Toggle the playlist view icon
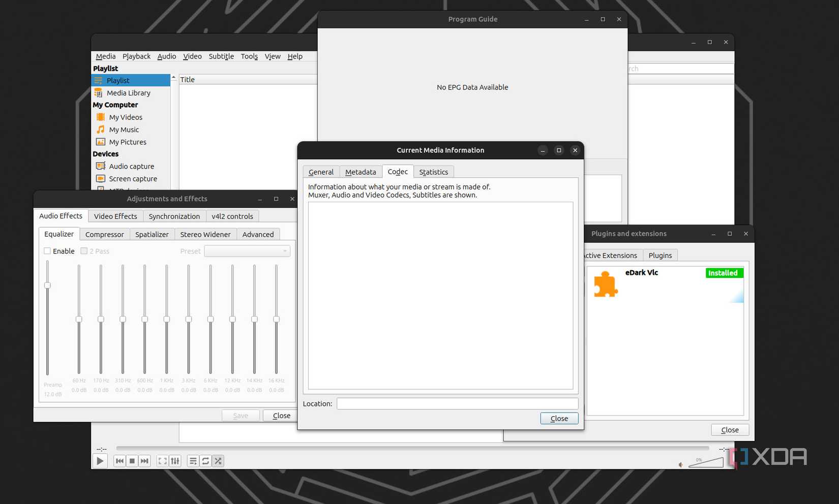This screenshot has height=504, width=839. 193,461
